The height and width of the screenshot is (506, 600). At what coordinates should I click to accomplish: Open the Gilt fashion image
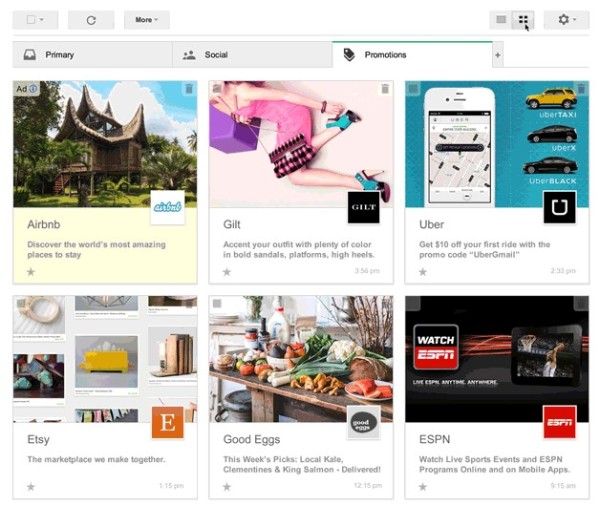(301, 144)
